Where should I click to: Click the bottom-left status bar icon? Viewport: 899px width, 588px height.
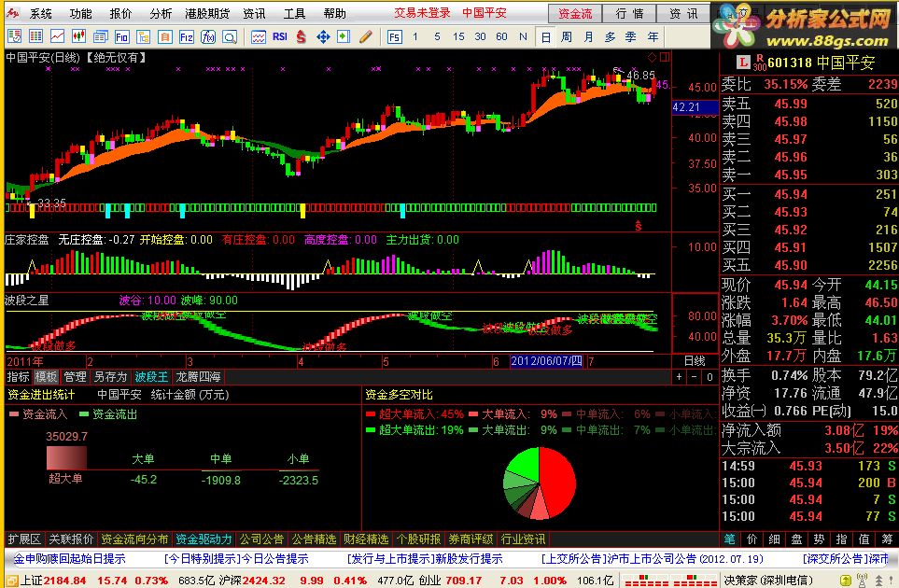pos(11,581)
